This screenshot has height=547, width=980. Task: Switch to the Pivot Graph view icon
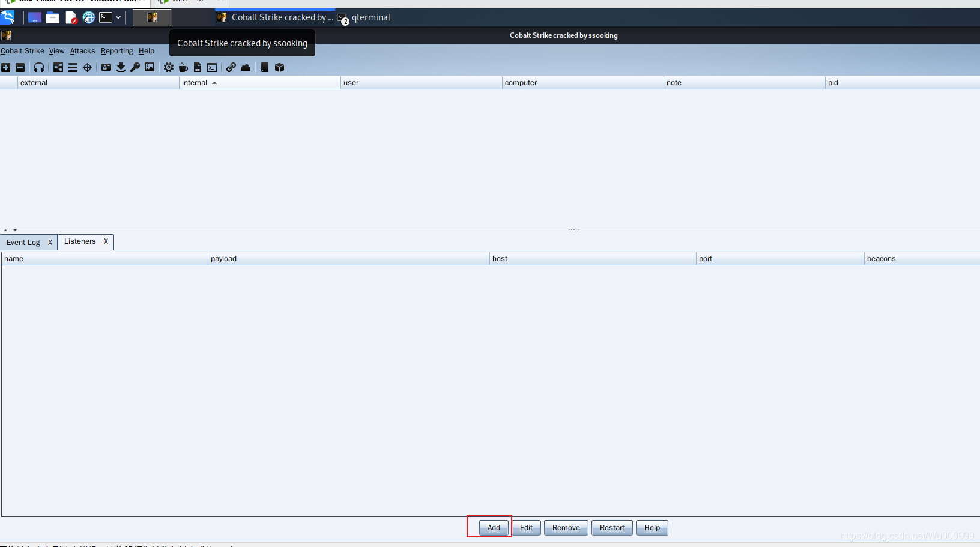coord(58,68)
